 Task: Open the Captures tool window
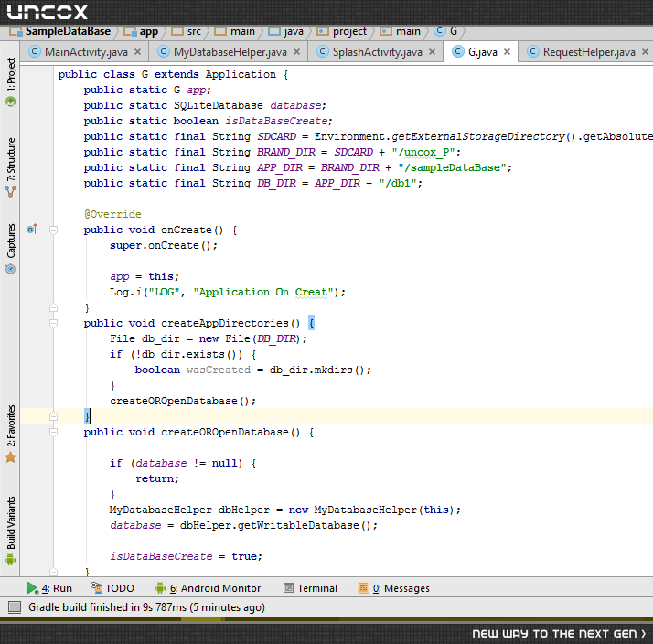coord(11,248)
